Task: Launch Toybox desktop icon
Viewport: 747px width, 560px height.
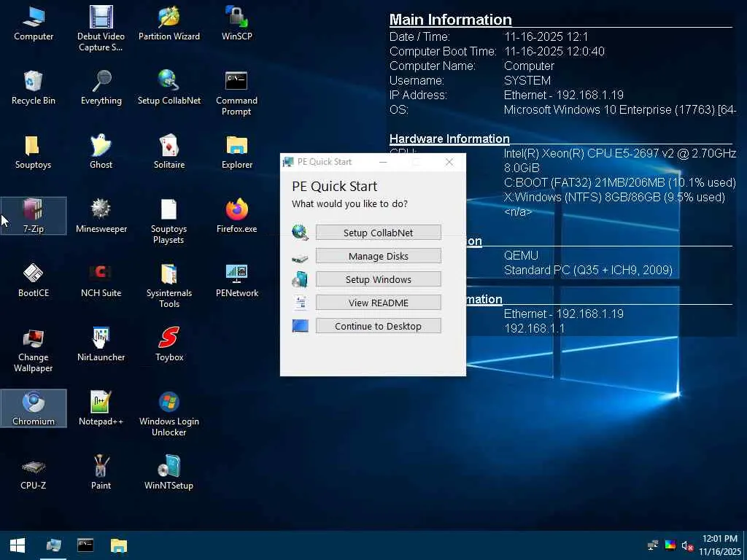Action: 169,344
